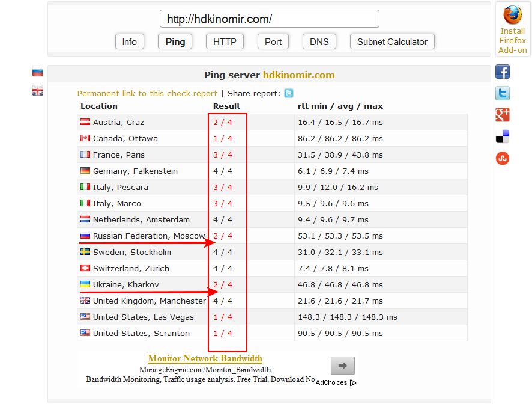Screen dimensions: 532x404
Task: Click the flag beside United Kingdom, Manchester
Action: (x=85, y=301)
